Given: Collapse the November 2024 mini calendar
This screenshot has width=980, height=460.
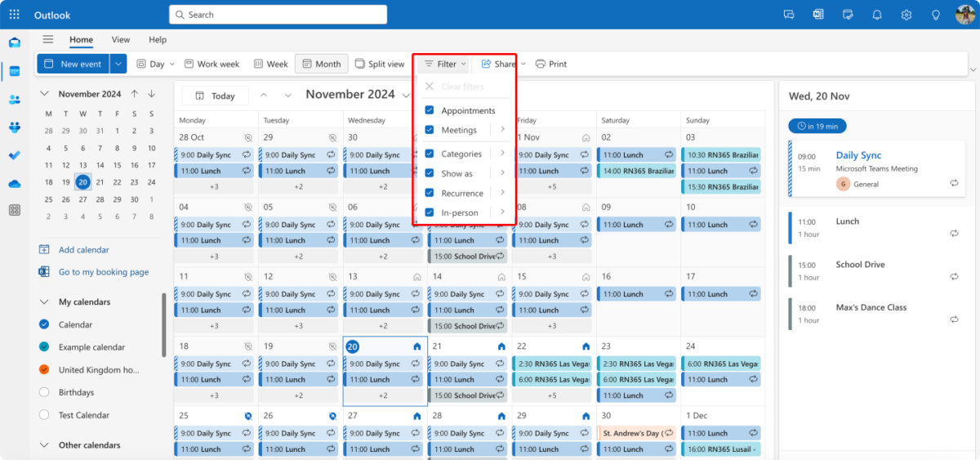Looking at the screenshot, I should click(x=44, y=94).
